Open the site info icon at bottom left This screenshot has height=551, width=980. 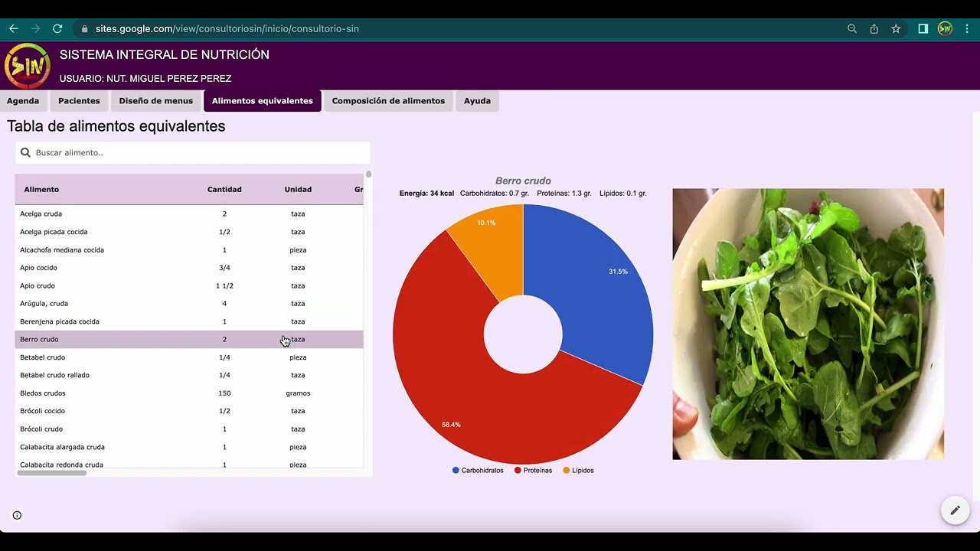17,515
